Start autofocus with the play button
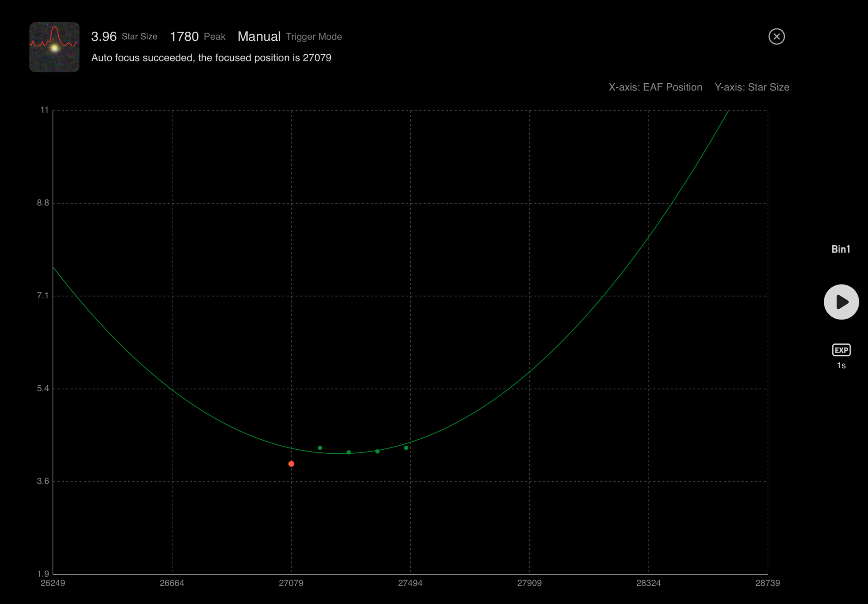 point(841,302)
